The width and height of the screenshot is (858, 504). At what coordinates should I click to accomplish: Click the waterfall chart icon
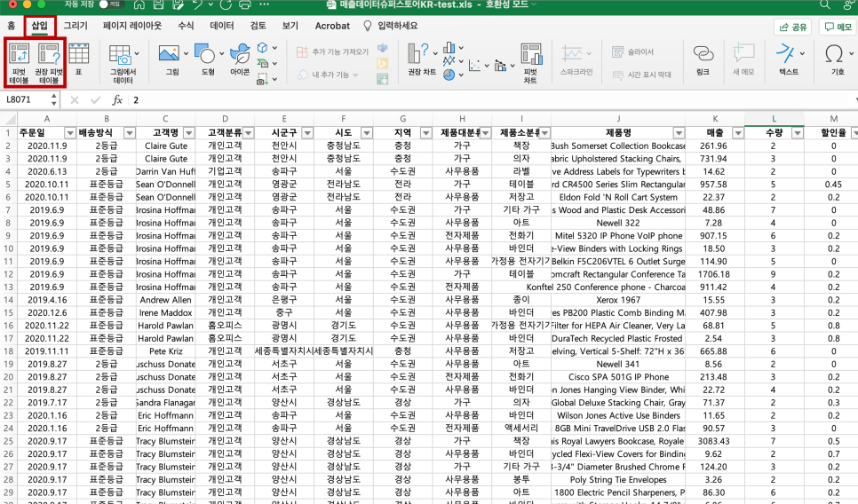500,66
